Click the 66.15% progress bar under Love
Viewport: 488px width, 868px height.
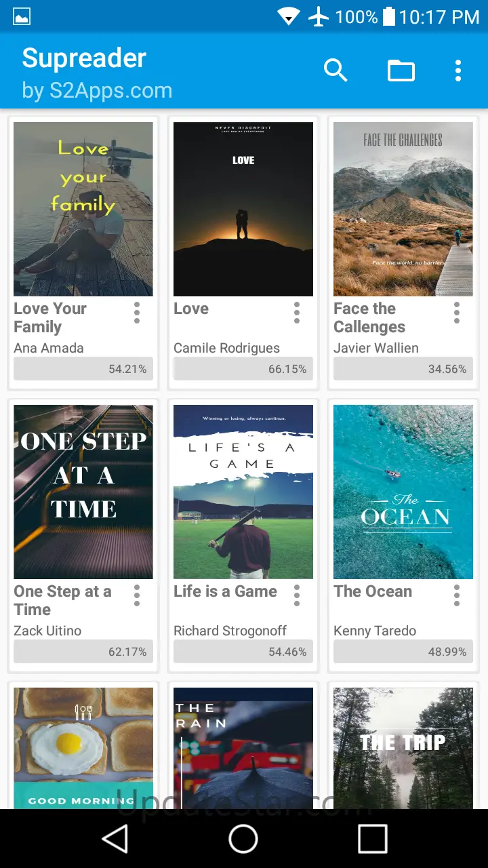(243, 369)
